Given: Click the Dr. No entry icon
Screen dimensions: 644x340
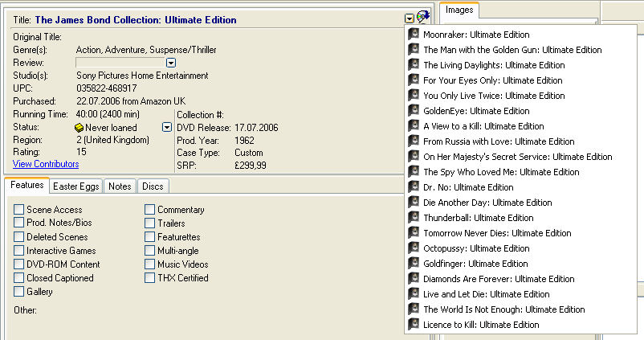Looking at the screenshot, I should pyautogui.click(x=414, y=186).
